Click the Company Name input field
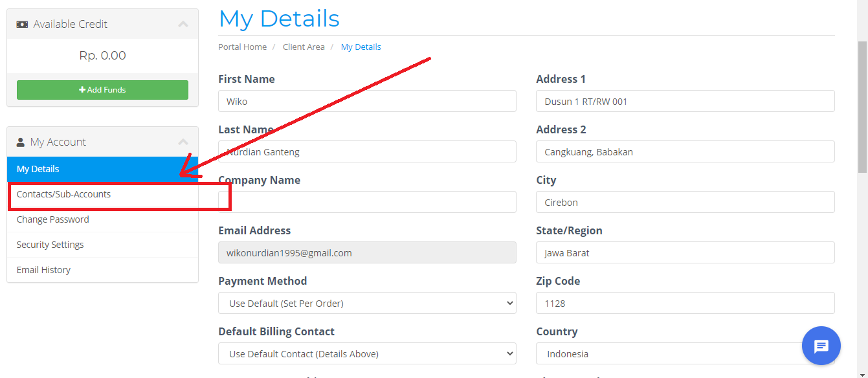Viewport: 868px width, 378px height. [367, 202]
